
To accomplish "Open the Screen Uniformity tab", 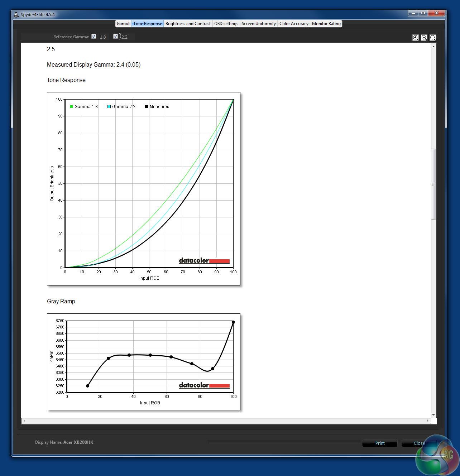I will (259, 24).
